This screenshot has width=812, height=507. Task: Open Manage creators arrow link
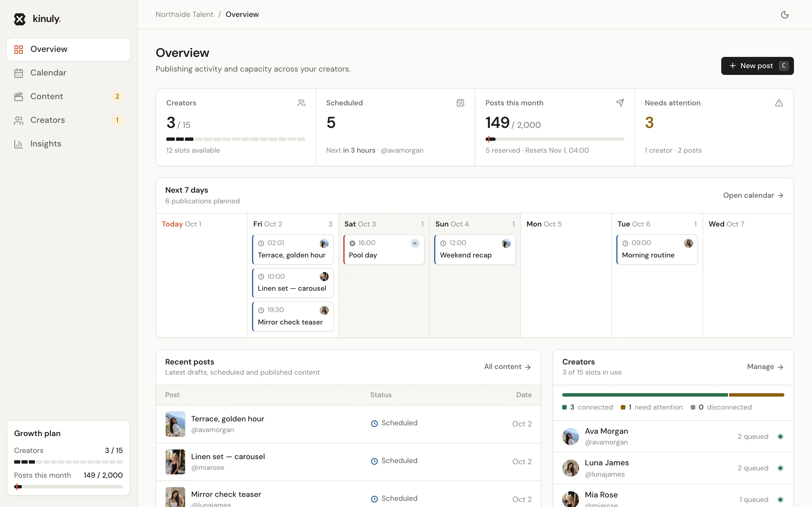(765, 367)
